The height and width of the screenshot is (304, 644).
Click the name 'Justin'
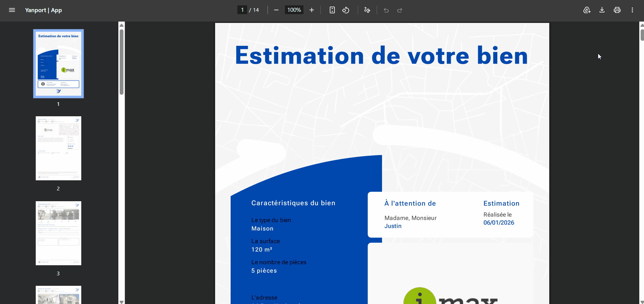point(393,226)
